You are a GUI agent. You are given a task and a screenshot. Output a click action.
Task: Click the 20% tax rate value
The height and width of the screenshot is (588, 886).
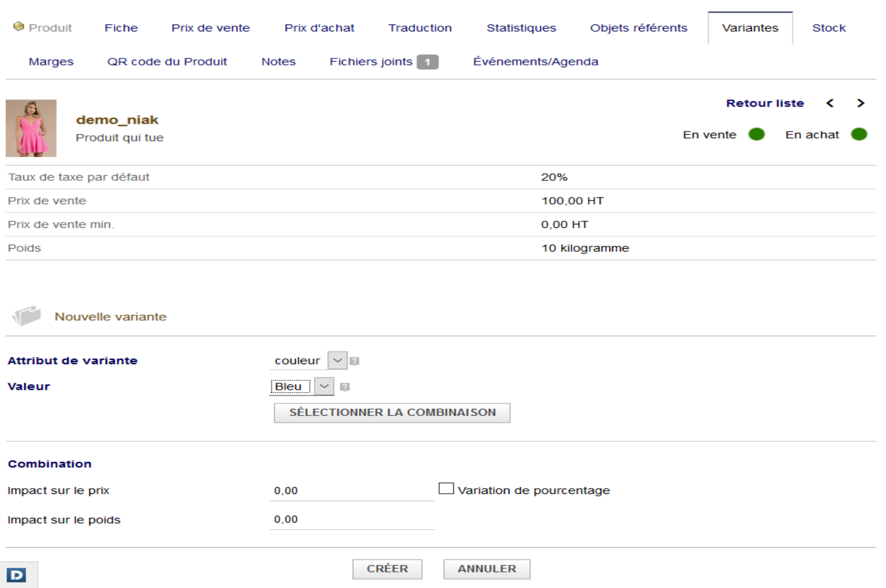(x=554, y=177)
